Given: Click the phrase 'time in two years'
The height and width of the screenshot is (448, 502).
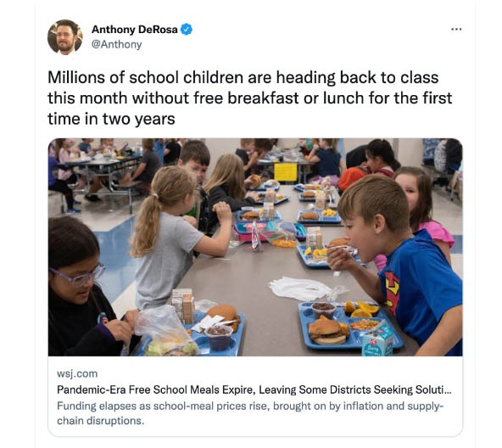Looking at the screenshot, I should (x=111, y=119).
